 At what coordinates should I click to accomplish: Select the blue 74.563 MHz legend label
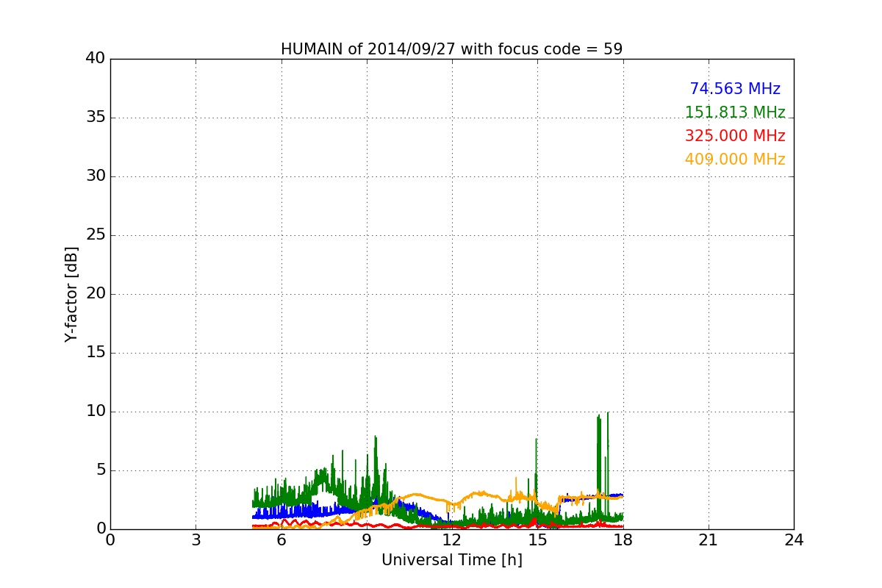click(x=735, y=89)
